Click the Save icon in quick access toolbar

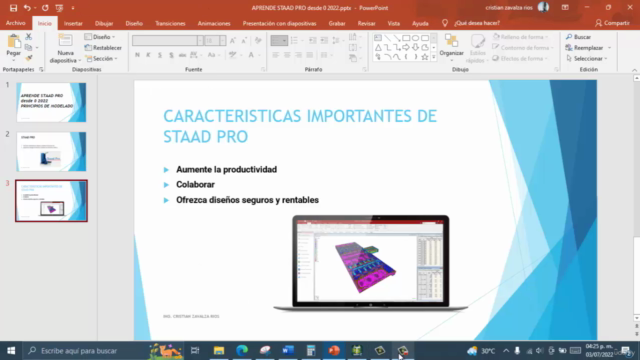tap(13, 8)
